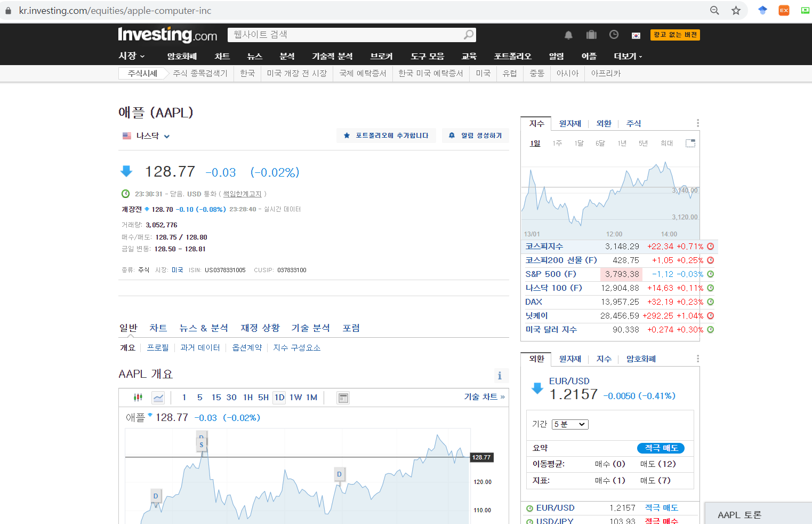Open options menu for indices widget

coord(697,123)
